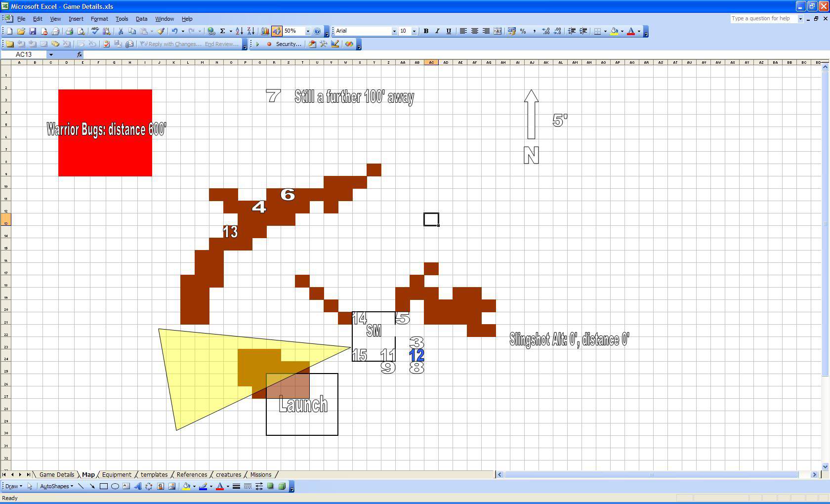Screen dimensions: 830x504
Task: Toggle the Drawing toolbar button
Action: [x=277, y=31]
